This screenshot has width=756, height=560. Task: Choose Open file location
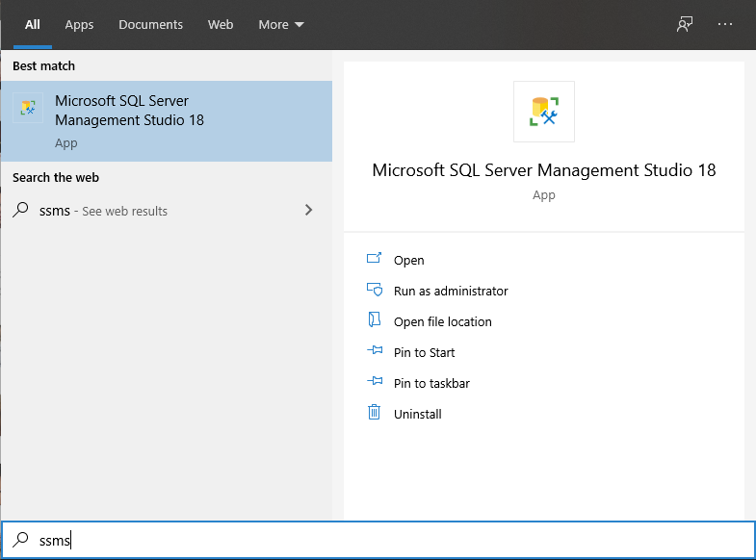[442, 321]
